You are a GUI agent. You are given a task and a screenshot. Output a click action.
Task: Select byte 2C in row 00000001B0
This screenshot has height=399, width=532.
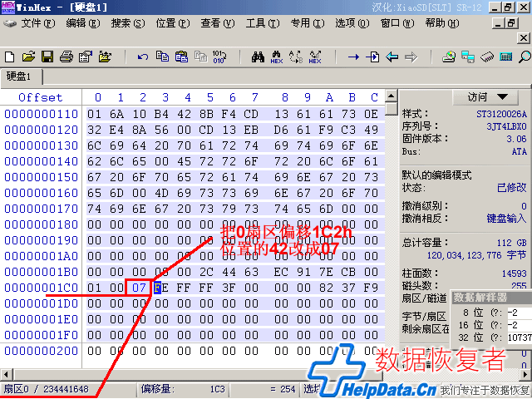206,272
